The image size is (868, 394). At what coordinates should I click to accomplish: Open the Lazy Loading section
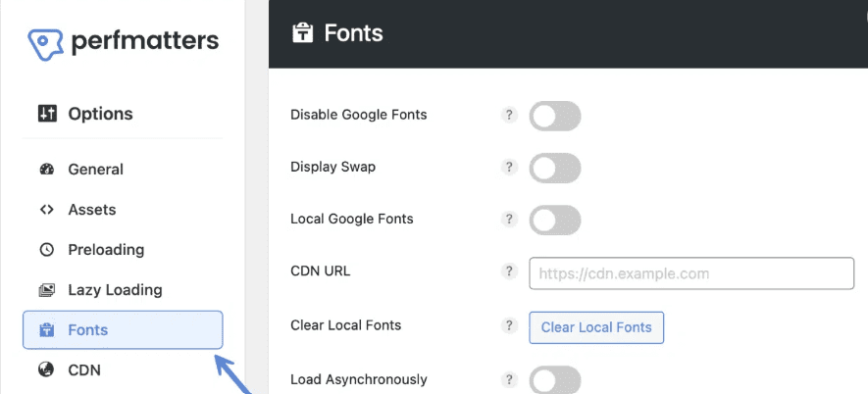point(123,290)
